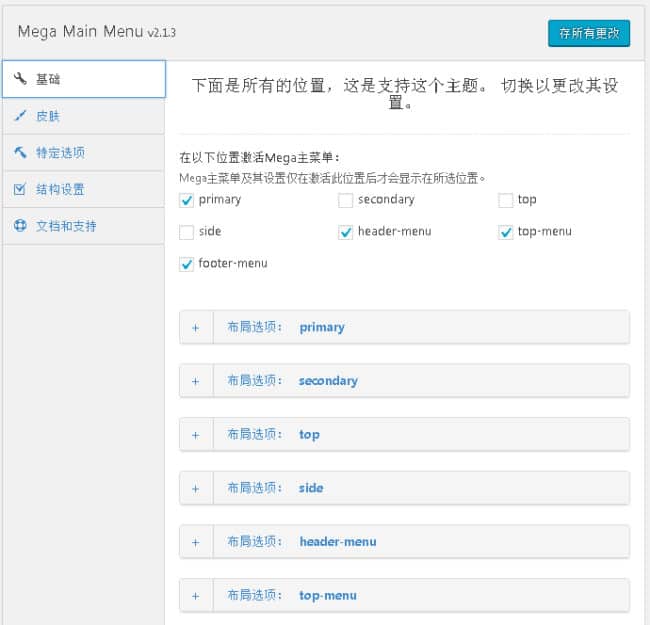Screen dimensions: 650x625
Task: Click the wrench icon beside 基础
Action: (x=20, y=78)
